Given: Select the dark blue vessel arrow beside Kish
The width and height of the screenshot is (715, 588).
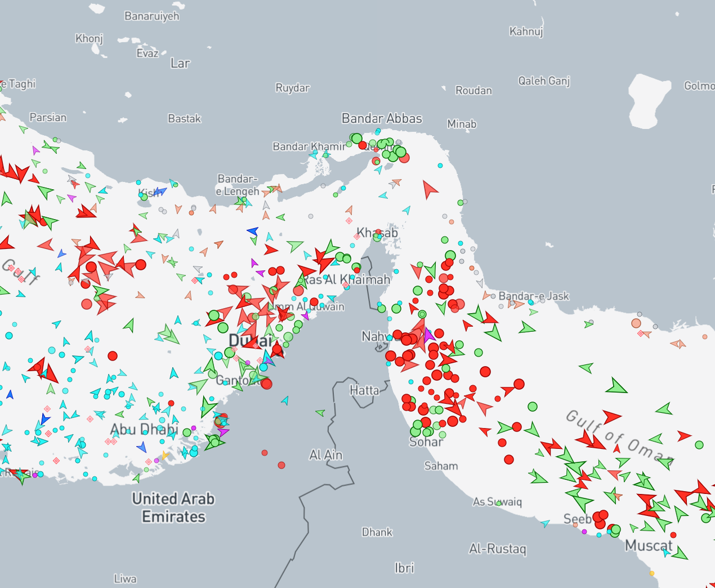Looking at the screenshot, I should (160, 191).
